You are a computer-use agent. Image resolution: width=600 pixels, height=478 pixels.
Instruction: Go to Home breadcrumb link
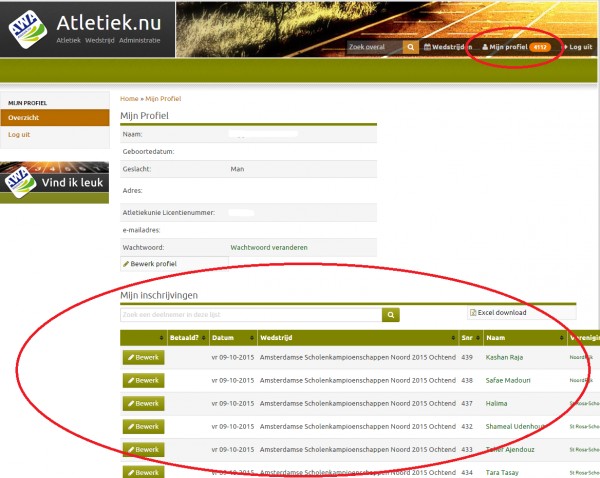pyautogui.click(x=128, y=99)
